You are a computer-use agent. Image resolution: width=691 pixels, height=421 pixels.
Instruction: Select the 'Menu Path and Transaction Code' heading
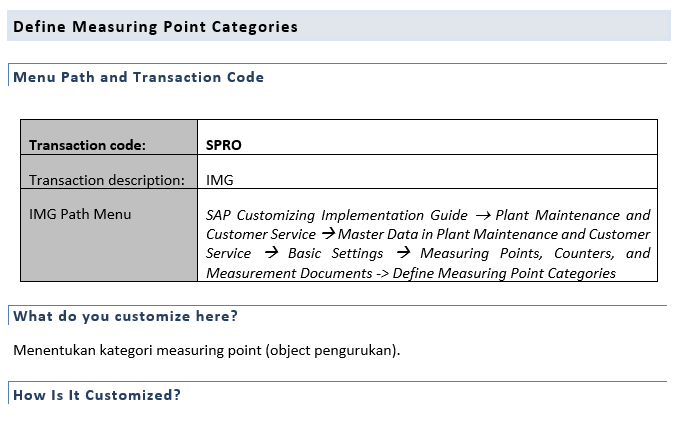[x=138, y=77]
